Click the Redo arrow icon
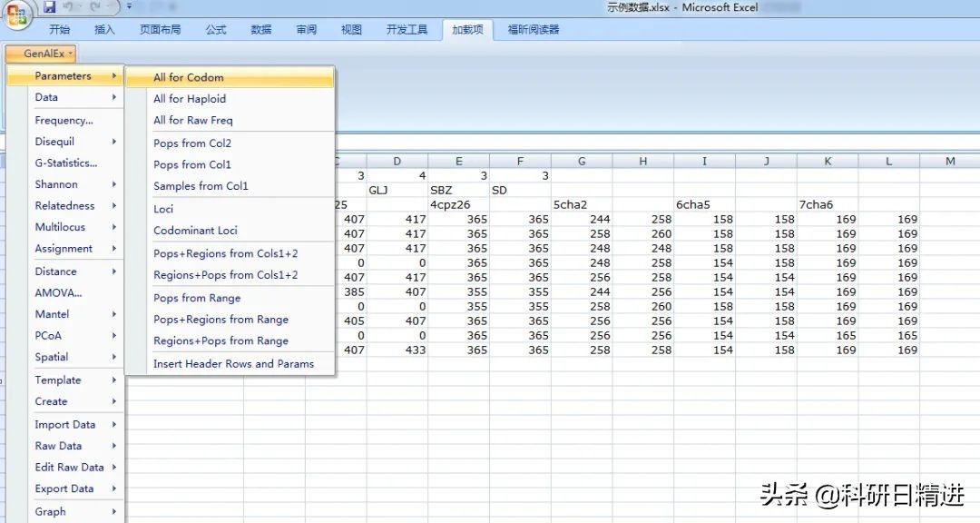Screen dimensions: 980x523 95,7
